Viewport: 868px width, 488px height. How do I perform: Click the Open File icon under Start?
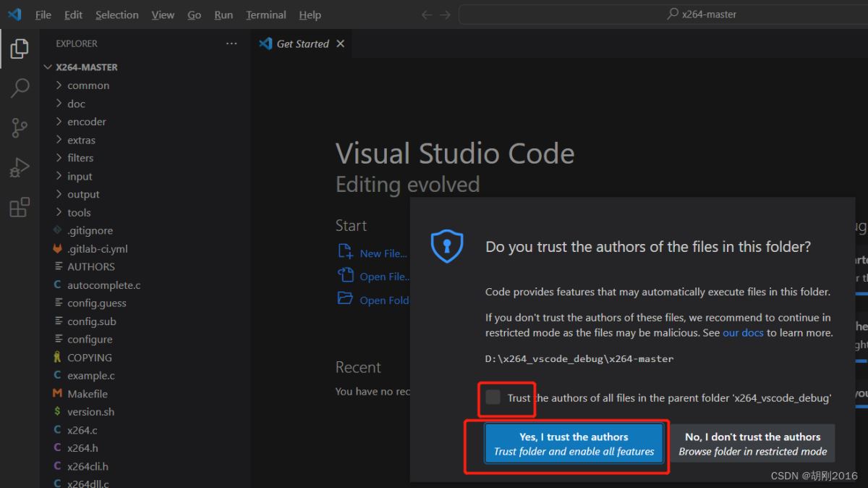click(x=345, y=275)
